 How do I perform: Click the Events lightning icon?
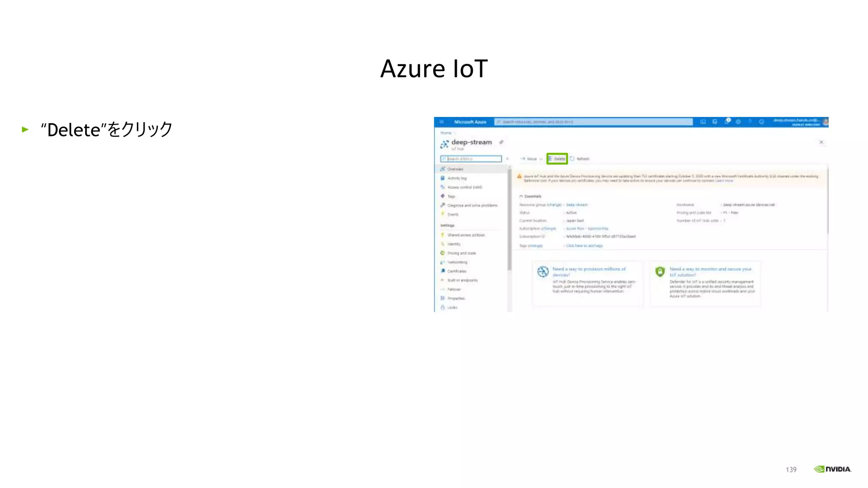tap(442, 214)
